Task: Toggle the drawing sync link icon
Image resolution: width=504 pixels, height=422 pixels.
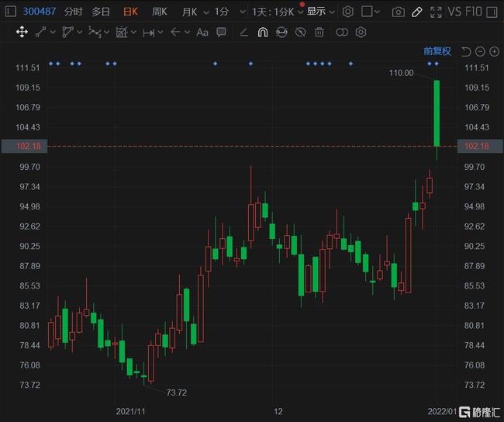Action: click(x=342, y=32)
